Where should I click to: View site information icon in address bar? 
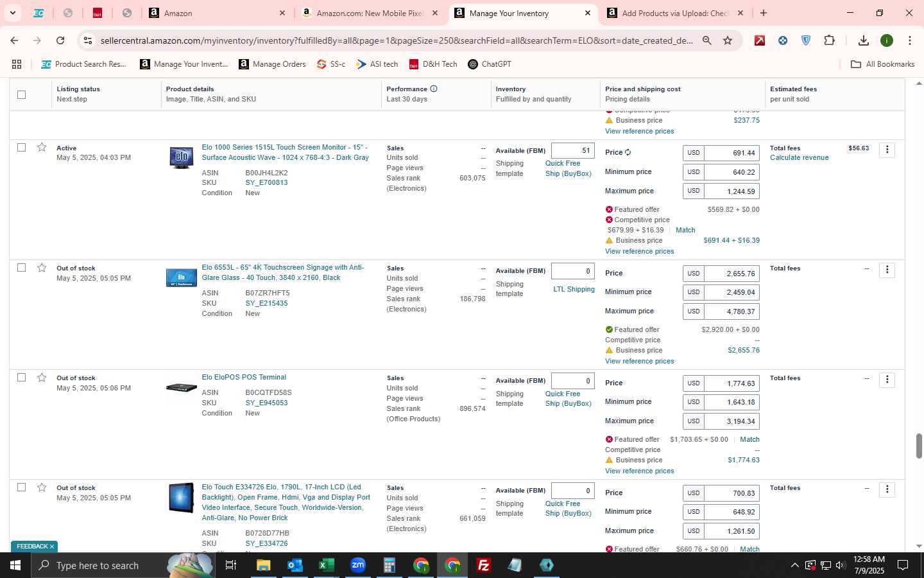[x=88, y=40]
